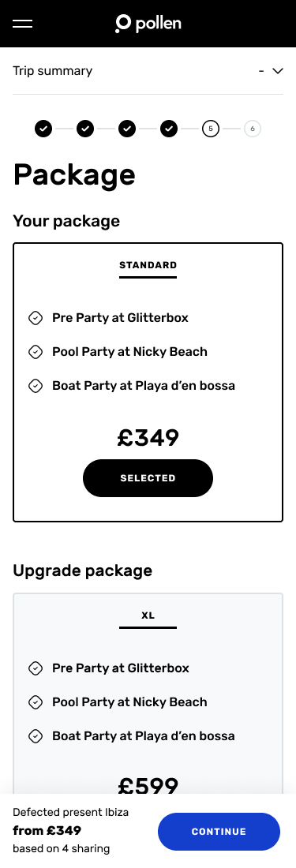This screenshot has height=868, width=296.
Task: Click Standard Pre Party at Glitterbox check icon
Action: [x=36, y=318]
